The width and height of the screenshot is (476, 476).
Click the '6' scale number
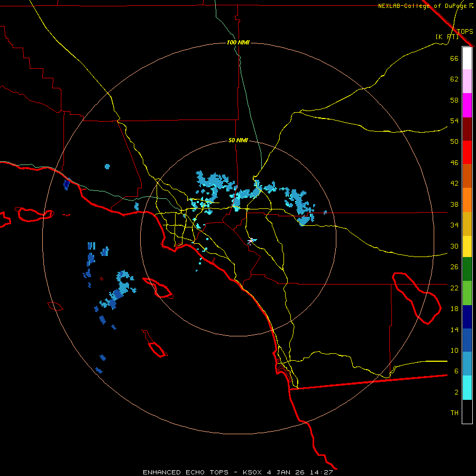(x=456, y=371)
